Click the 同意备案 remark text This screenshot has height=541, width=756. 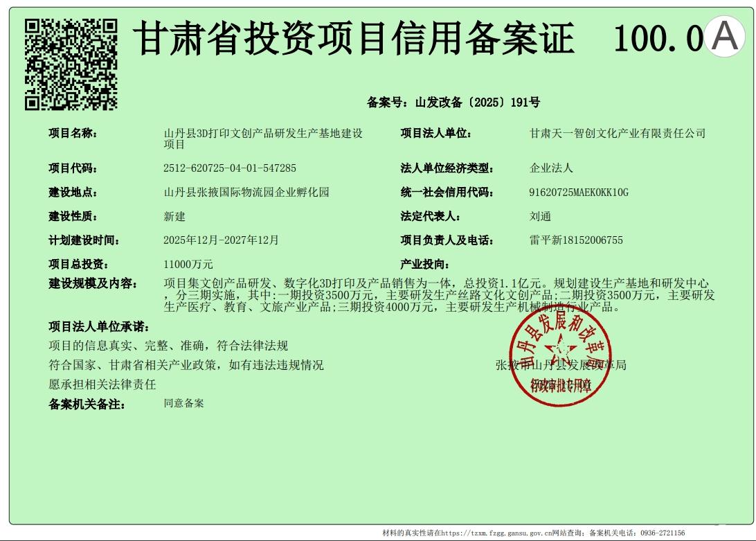click(183, 403)
